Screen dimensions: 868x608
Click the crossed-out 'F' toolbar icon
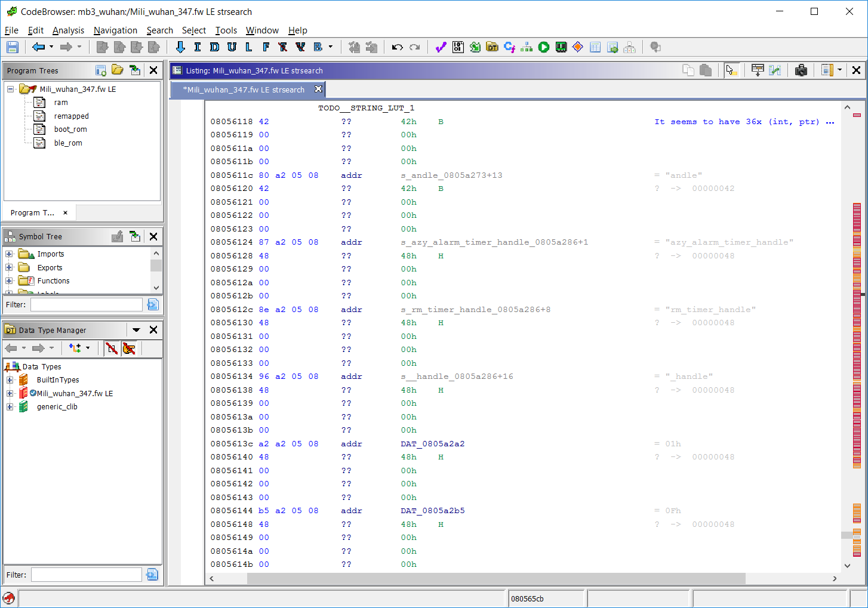(x=283, y=47)
